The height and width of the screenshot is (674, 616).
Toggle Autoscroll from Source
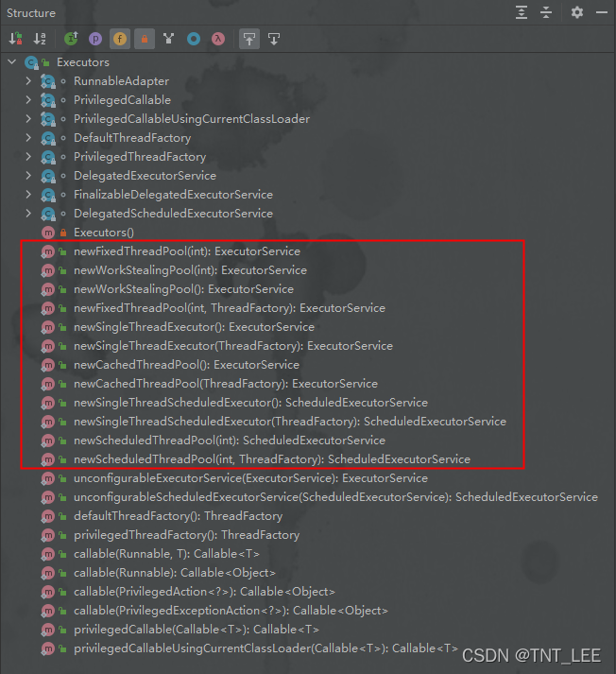coord(274,39)
